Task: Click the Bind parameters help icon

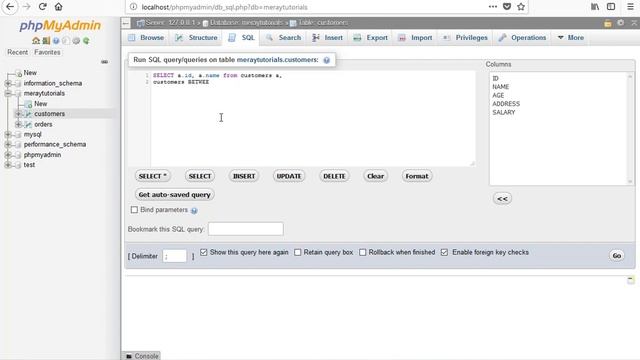Action: tap(194, 211)
